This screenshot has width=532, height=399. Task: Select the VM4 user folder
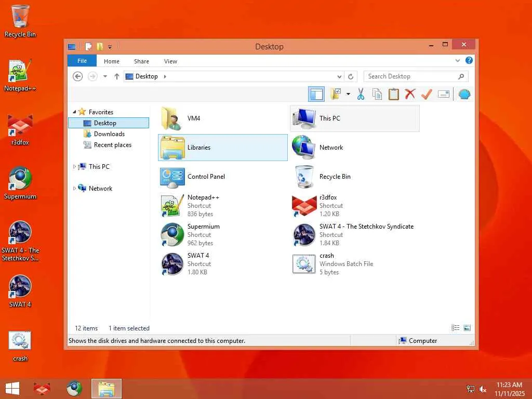222,118
